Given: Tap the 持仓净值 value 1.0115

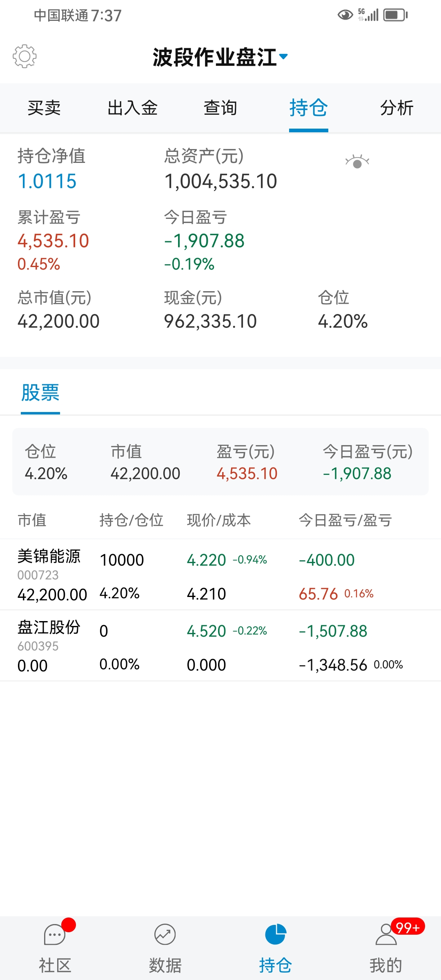Looking at the screenshot, I should (47, 181).
